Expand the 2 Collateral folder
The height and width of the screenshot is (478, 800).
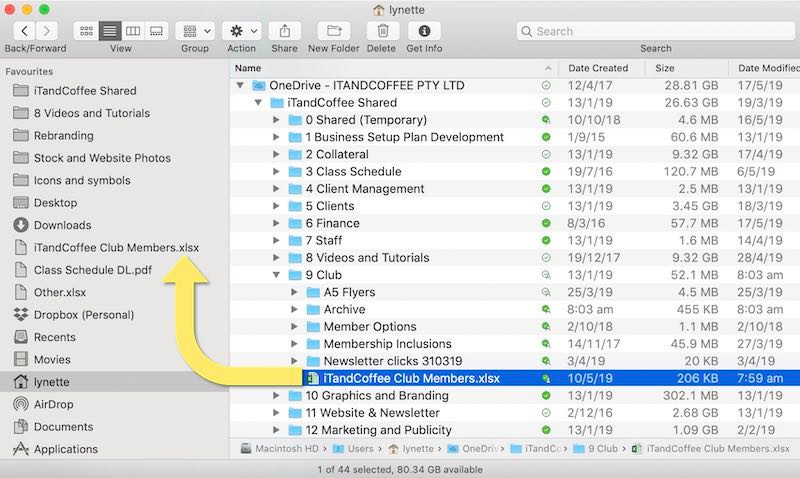276,154
